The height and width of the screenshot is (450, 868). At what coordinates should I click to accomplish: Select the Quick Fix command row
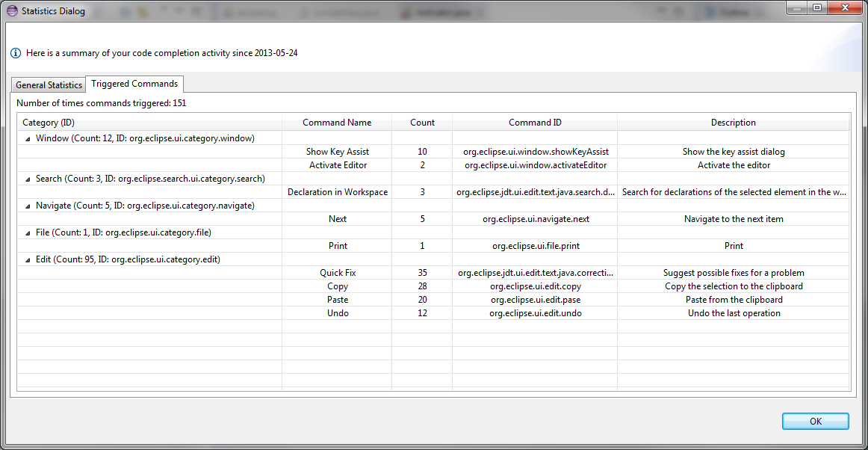point(338,273)
